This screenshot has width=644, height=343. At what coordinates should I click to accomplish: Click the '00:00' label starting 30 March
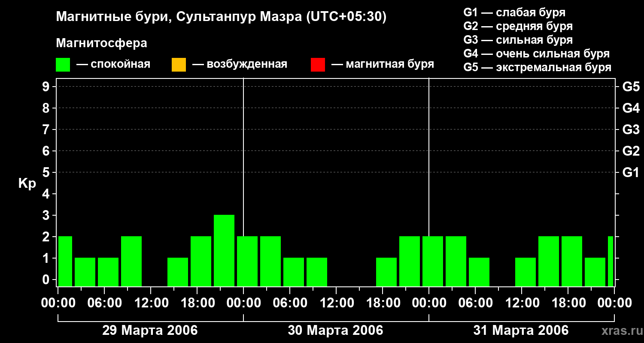[243, 303]
